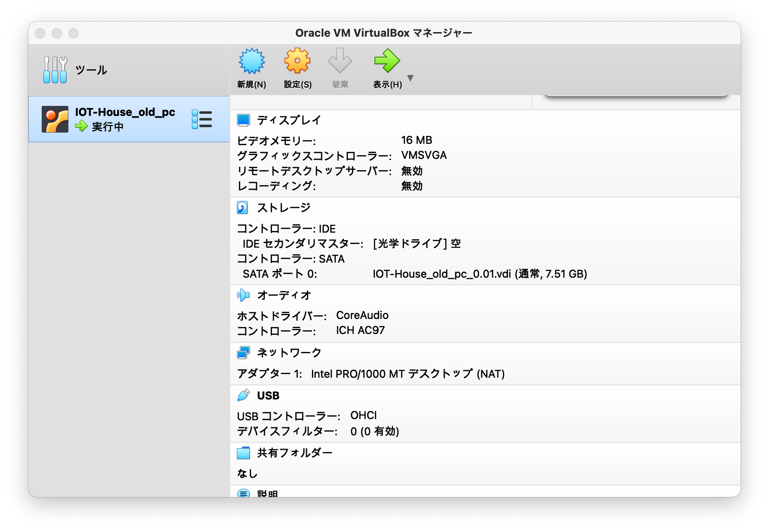Click the Network (ネットワーク) monitors icon
The height and width of the screenshot is (532, 769).
244,353
